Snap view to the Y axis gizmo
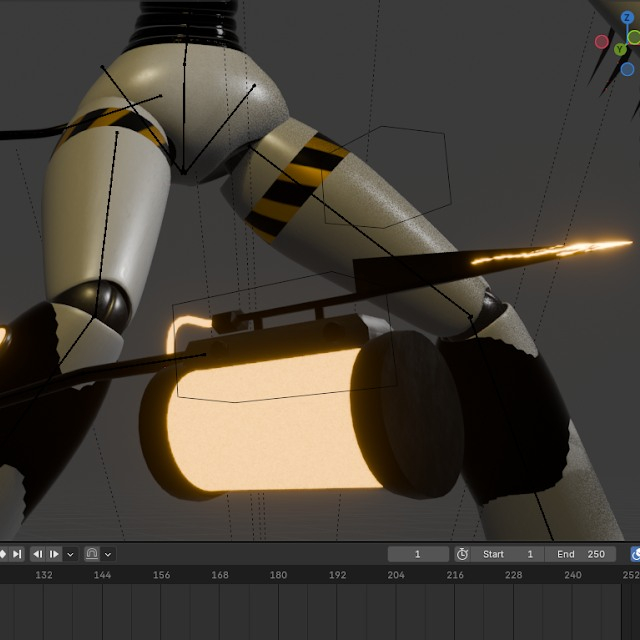640x640 pixels. pos(620,48)
